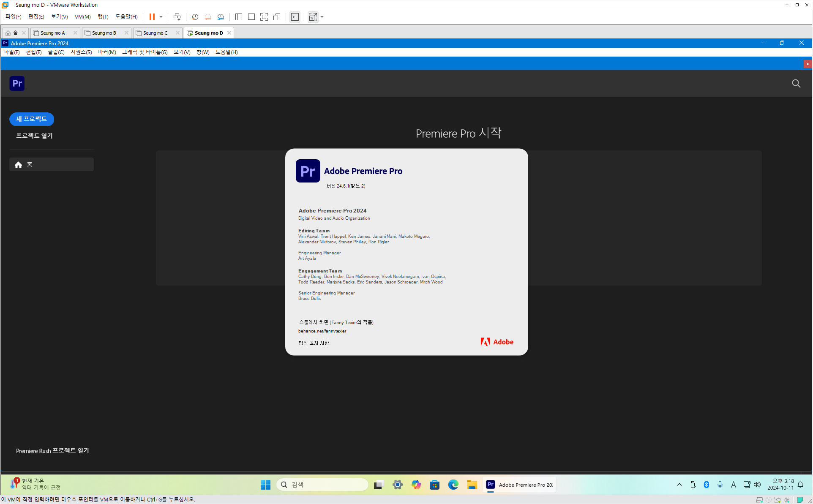Open Microsoft Edge taskbar icon

tap(453, 485)
